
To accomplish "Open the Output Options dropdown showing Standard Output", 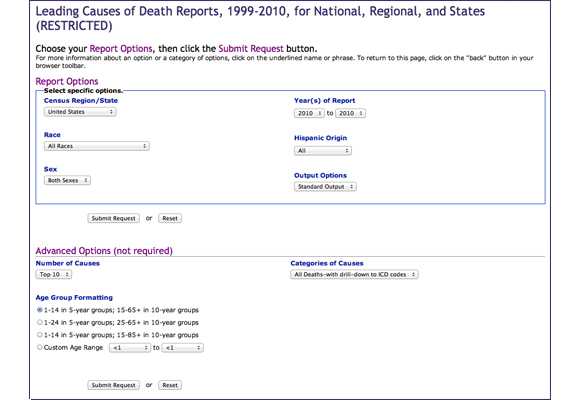I will click(325, 187).
